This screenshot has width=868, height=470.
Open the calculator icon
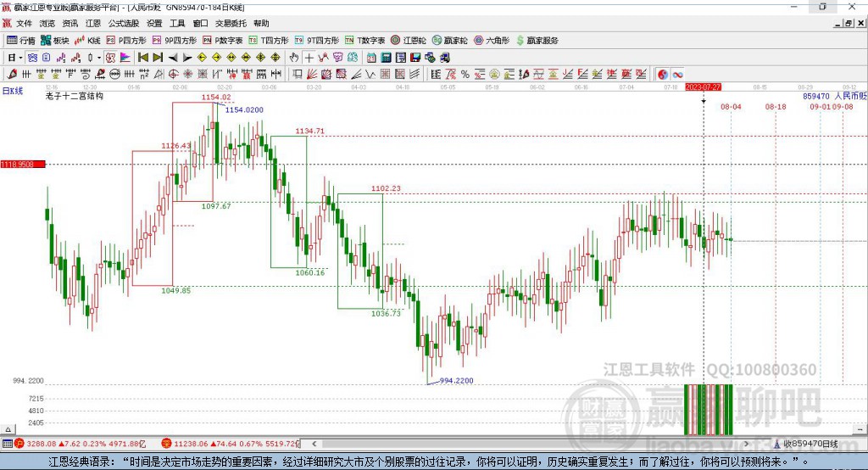387,58
